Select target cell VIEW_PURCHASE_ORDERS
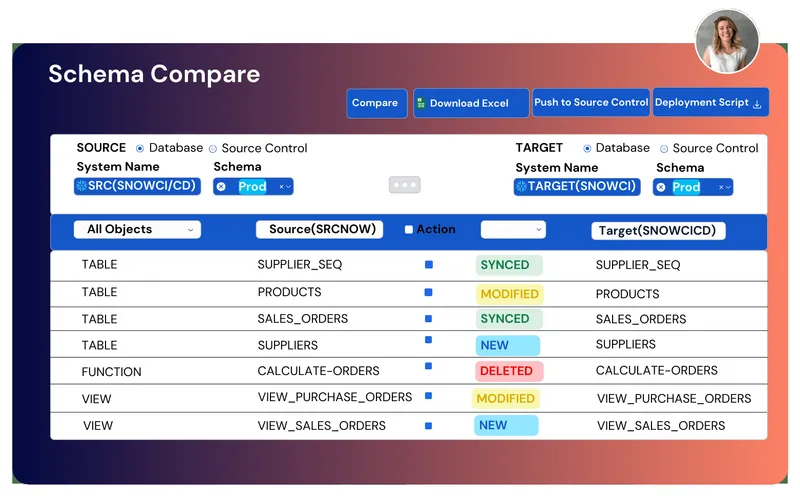 [674, 399]
